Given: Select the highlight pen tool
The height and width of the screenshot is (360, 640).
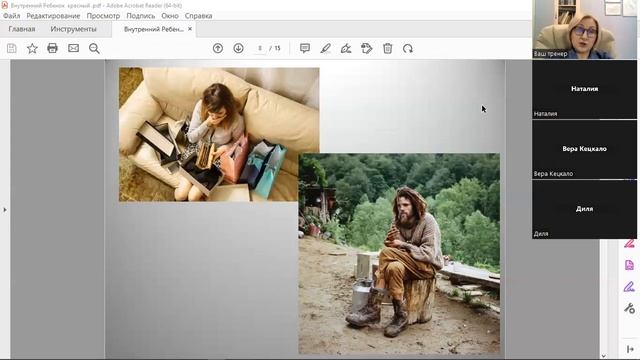Looking at the screenshot, I should [325, 49].
